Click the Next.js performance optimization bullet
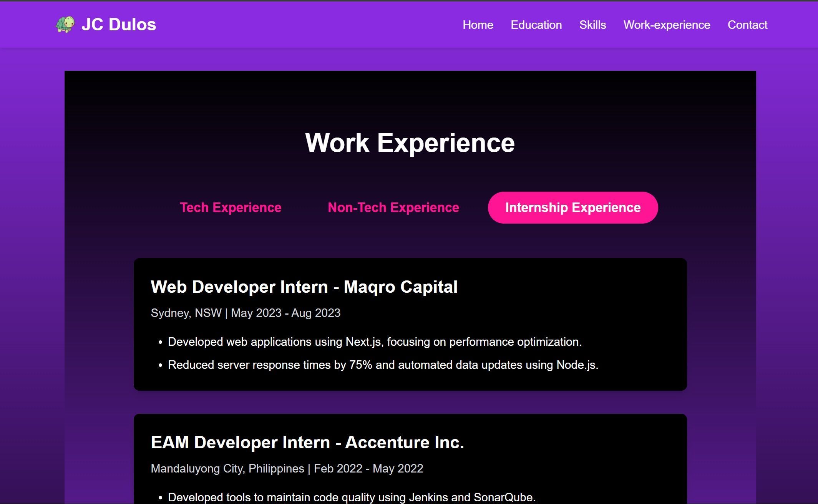The width and height of the screenshot is (818, 504). click(375, 342)
